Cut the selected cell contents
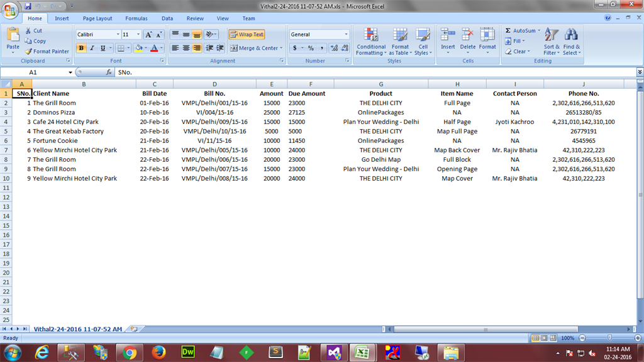The image size is (644, 362). click(x=34, y=30)
